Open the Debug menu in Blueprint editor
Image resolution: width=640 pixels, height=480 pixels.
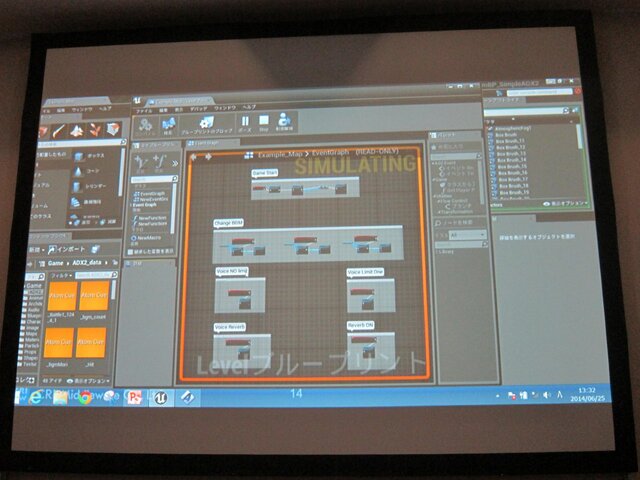coord(199,109)
